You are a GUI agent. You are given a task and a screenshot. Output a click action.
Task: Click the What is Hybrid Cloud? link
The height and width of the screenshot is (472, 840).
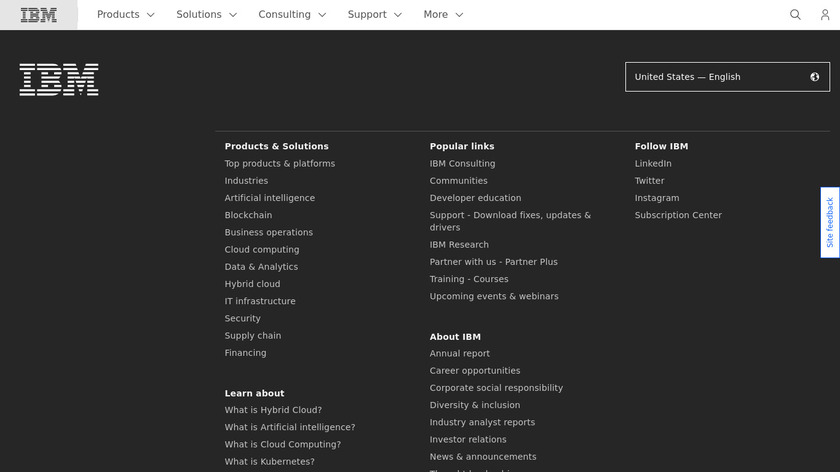click(273, 410)
